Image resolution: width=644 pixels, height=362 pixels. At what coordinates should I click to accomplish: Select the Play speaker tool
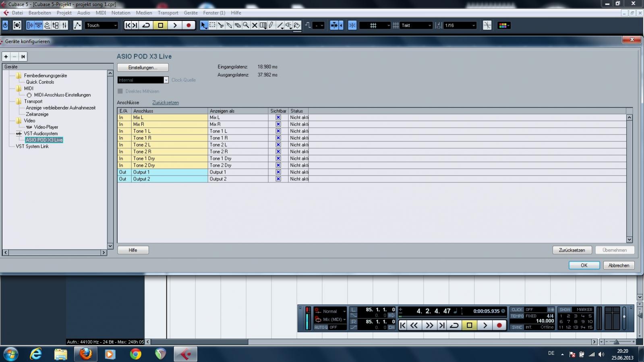(x=288, y=25)
